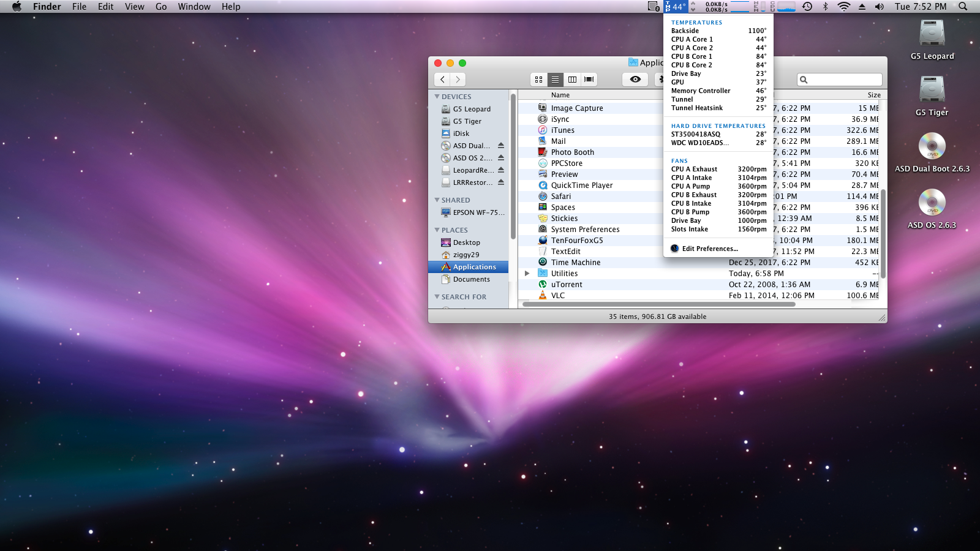Viewport: 980px width, 551px height.
Task: Open the Go menu
Action: click(161, 7)
